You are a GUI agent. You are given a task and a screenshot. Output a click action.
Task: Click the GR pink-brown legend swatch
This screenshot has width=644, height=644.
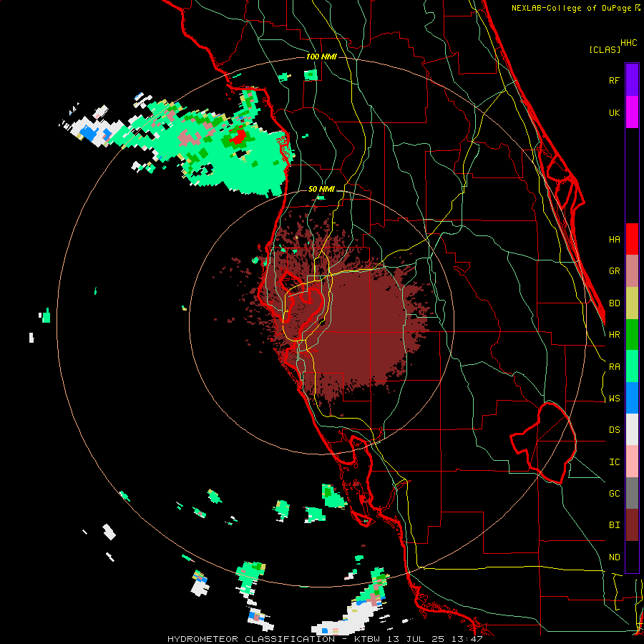[632, 271]
